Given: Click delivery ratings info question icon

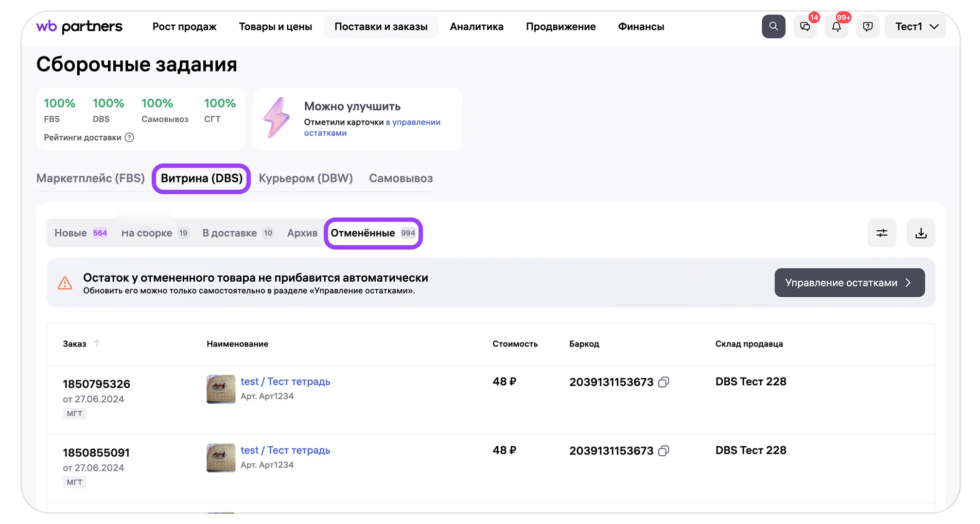Looking at the screenshot, I should tap(129, 138).
